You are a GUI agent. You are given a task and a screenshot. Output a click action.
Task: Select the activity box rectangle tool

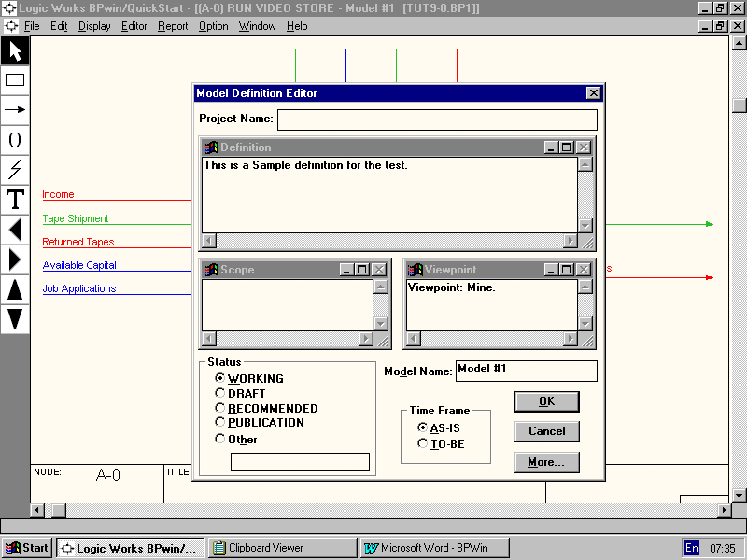click(15, 80)
